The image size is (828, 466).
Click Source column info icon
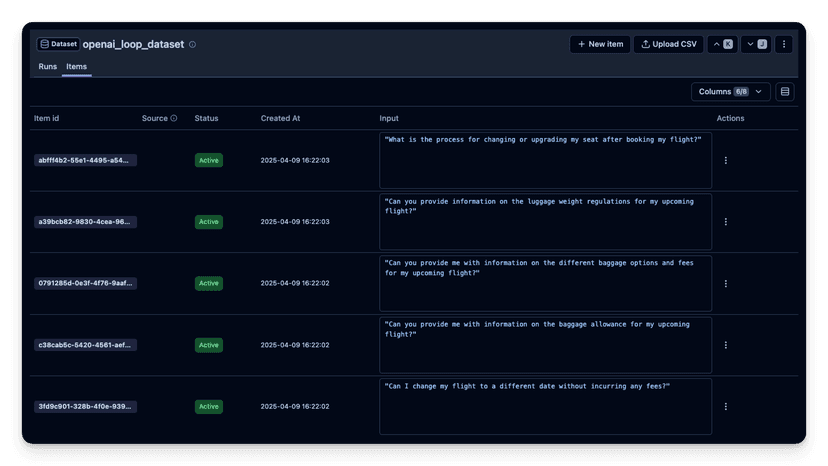(x=174, y=118)
